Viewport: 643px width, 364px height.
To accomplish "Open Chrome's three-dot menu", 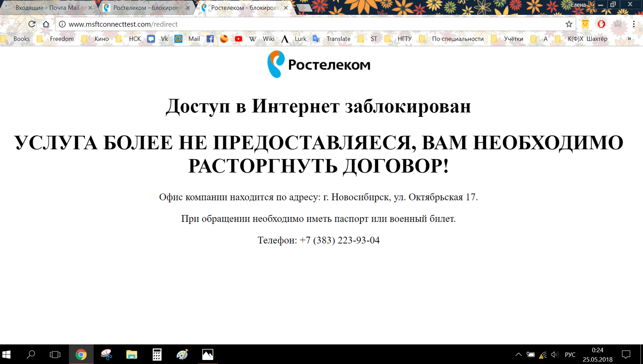I will pos(634,24).
